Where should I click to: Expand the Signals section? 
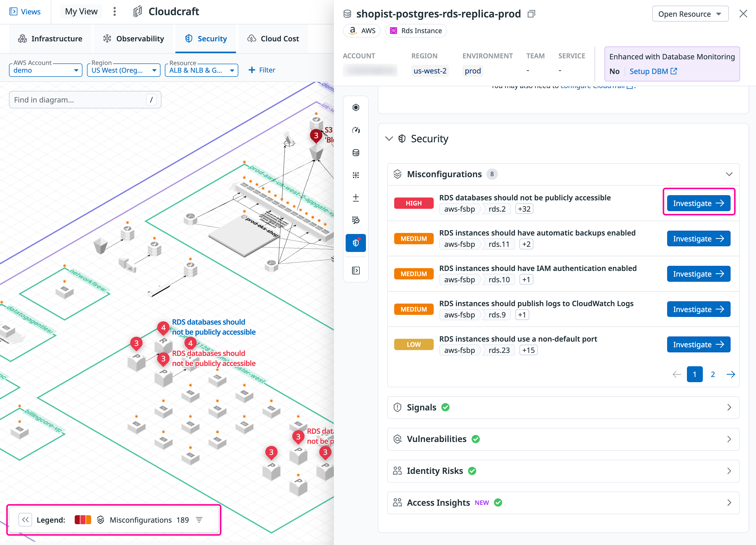point(563,407)
